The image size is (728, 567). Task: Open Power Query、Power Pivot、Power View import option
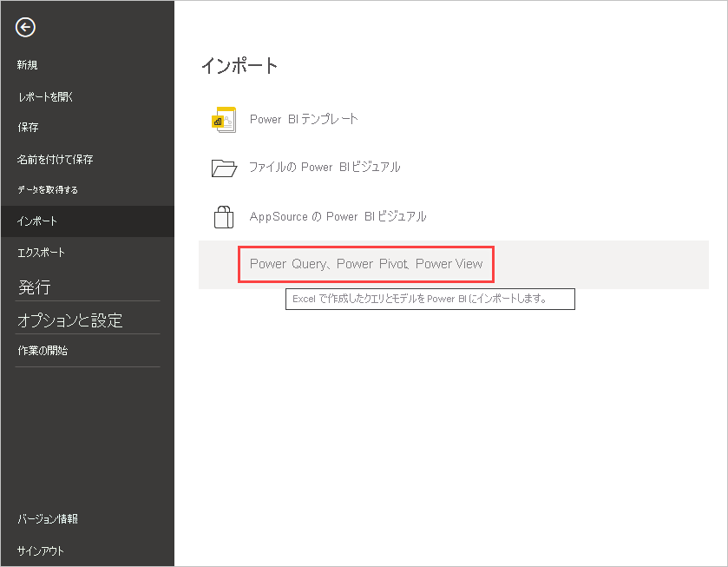[365, 263]
